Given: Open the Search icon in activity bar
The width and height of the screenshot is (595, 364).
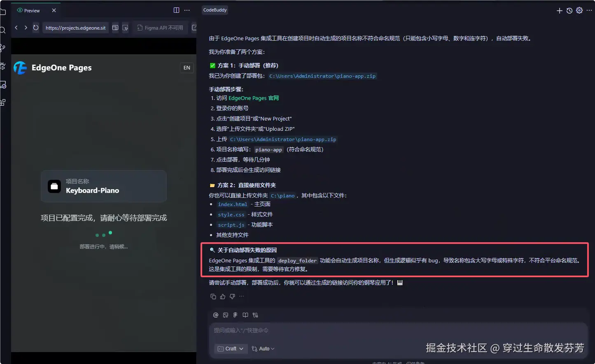Looking at the screenshot, I should pyautogui.click(x=2, y=30).
